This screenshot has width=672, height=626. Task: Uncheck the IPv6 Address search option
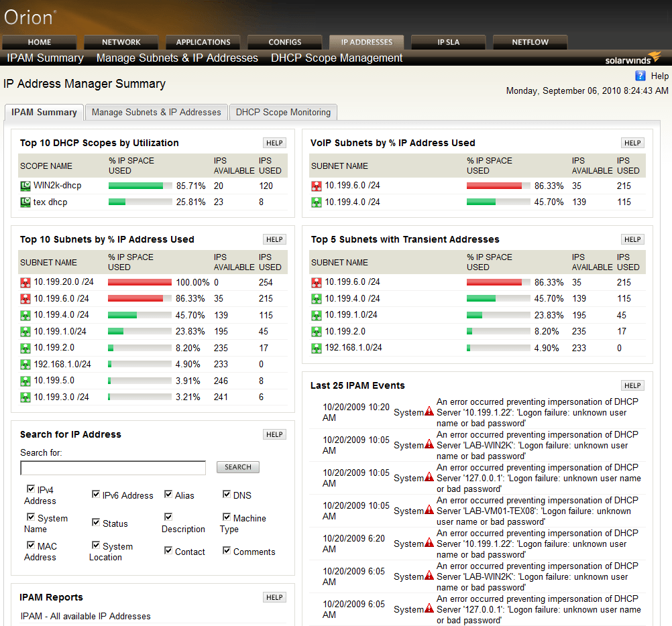(96, 493)
